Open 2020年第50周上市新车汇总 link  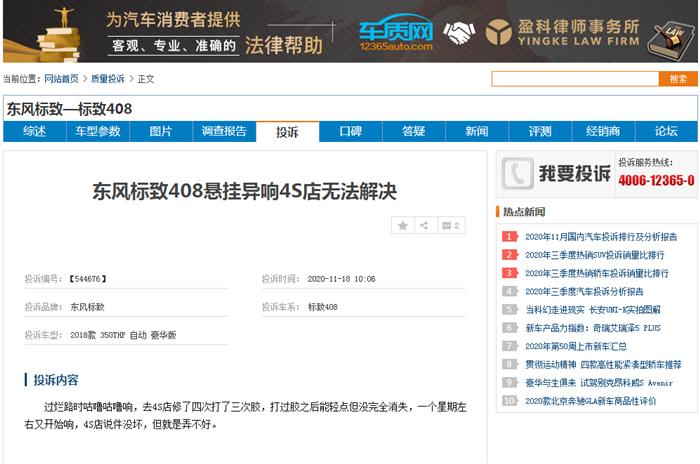[576, 347]
